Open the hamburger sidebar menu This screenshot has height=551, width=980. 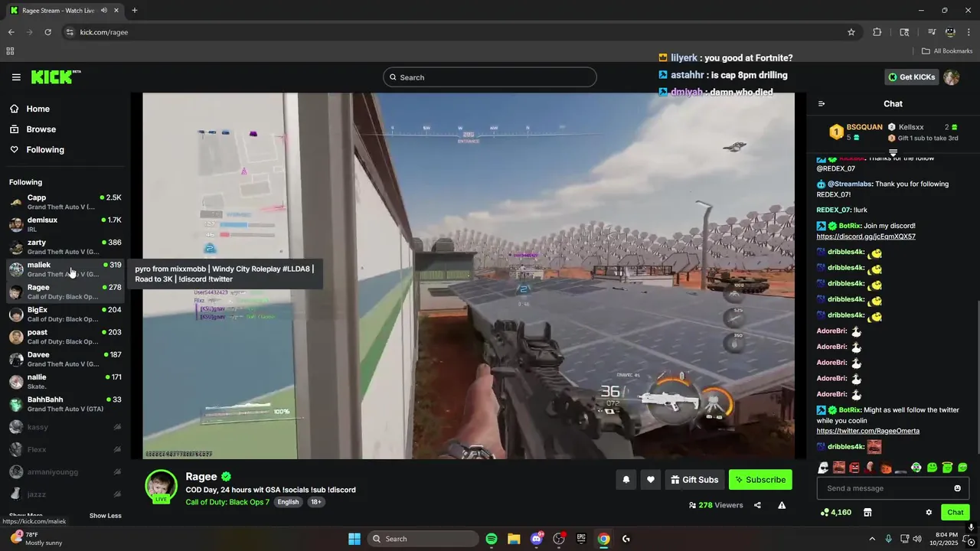pos(16,77)
